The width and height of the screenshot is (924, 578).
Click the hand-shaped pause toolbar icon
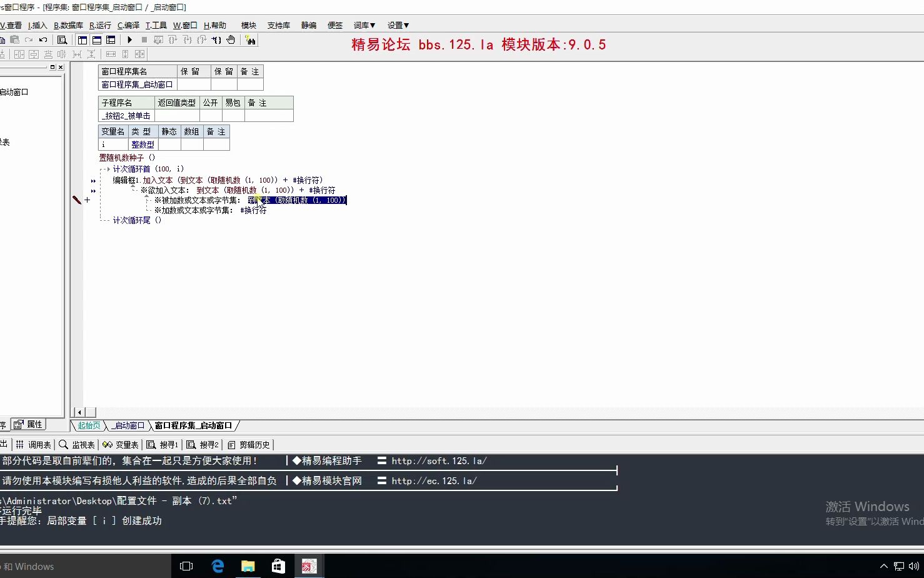pyautogui.click(x=230, y=39)
